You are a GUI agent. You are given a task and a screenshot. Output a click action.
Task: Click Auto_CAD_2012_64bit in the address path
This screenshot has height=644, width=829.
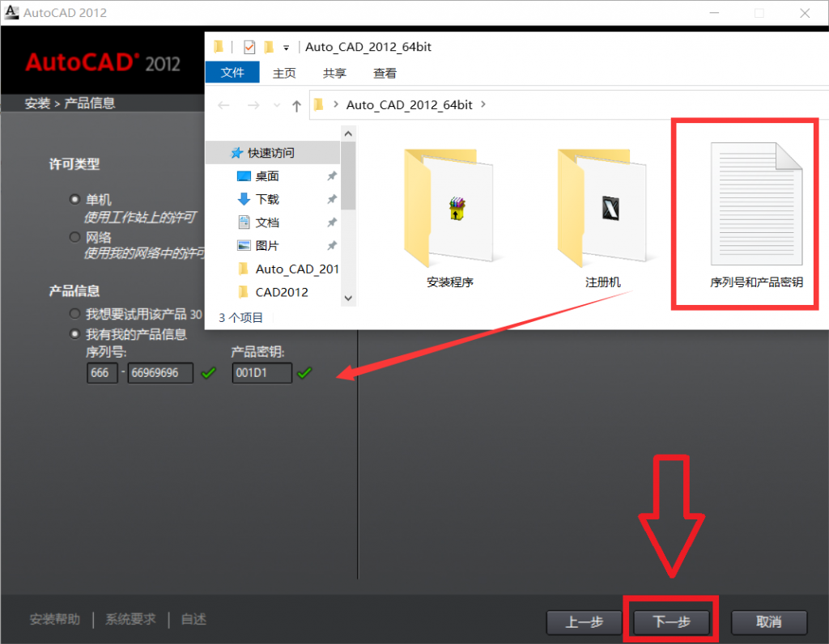(409, 104)
